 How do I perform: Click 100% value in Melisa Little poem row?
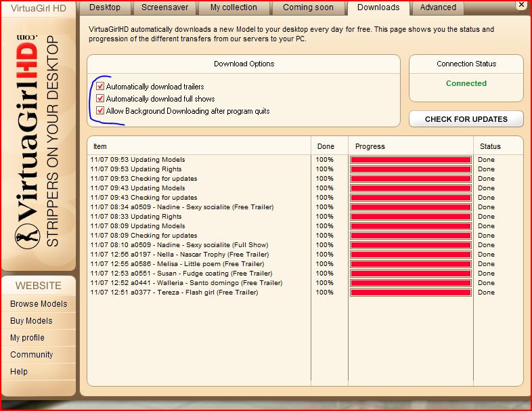324,264
